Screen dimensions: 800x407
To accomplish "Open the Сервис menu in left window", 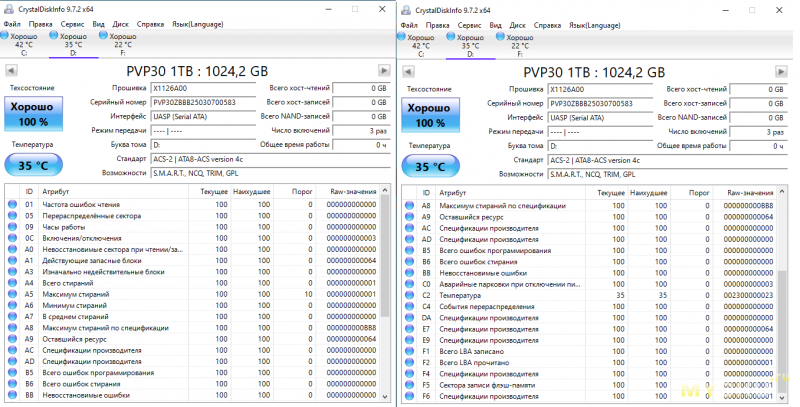I will click(x=72, y=23).
